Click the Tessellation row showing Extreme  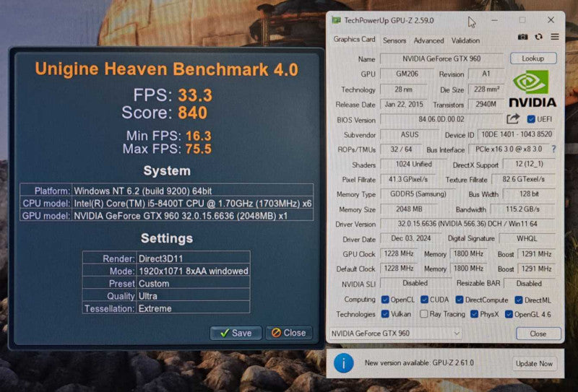click(166, 308)
